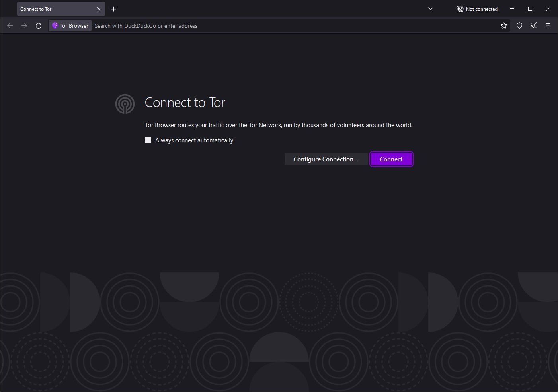Expand the list all tabs chevron

click(x=431, y=9)
